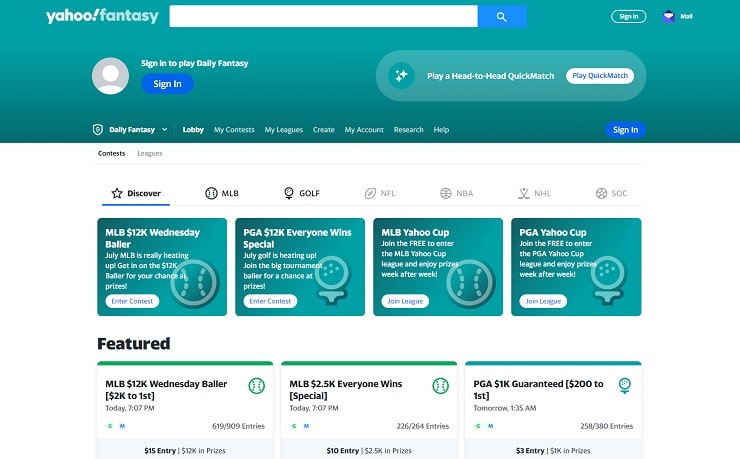
Task: Click the G badge on MLB $2.5K Everyone Wins card
Action: pyautogui.click(x=294, y=426)
